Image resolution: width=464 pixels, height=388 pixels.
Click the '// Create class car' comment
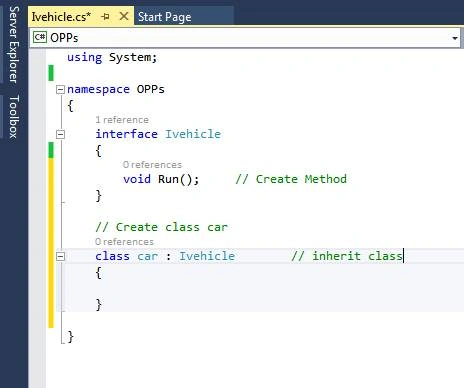tap(161, 227)
